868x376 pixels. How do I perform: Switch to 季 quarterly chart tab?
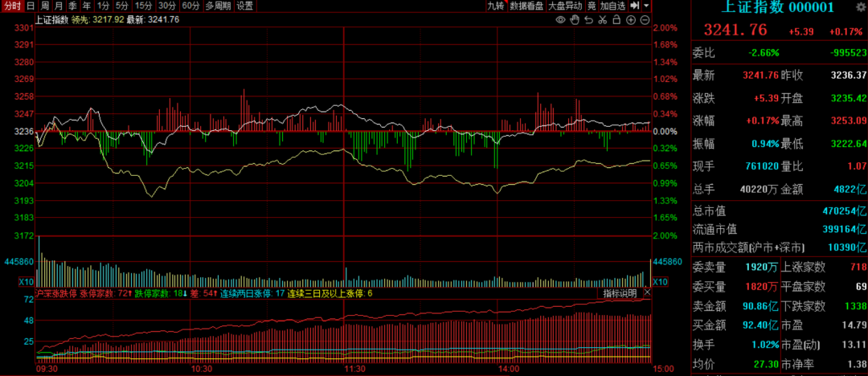pyautogui.click(x=73, y=6)
